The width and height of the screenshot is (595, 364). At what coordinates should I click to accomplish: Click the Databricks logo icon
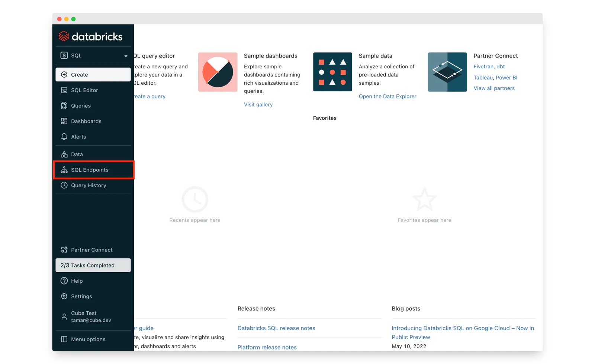64,36
